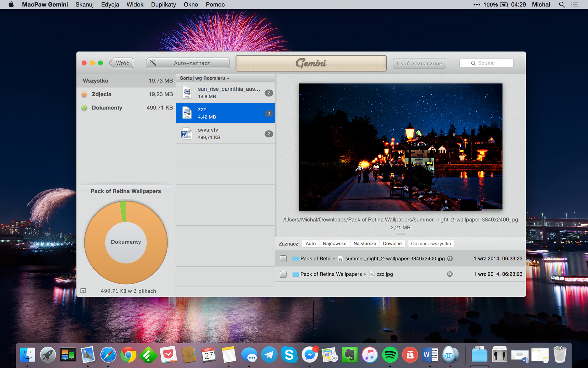Viewport: 588px width, 368px height.
Task: Open Feedly from the Dock
Action: 148,355
